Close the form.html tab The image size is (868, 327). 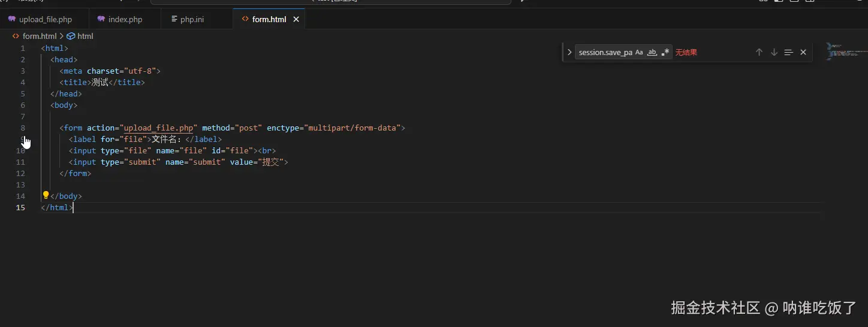[296, 19]
